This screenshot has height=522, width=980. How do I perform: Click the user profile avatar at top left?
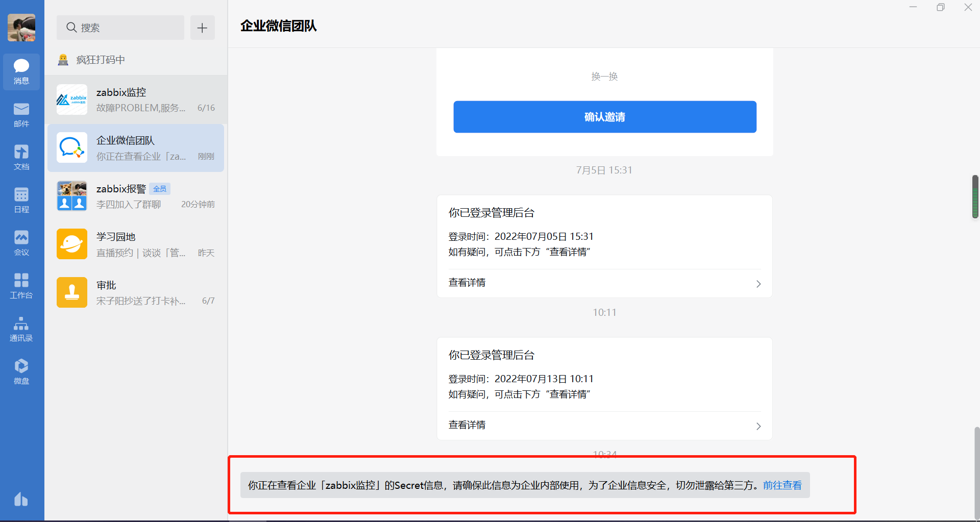(x=21, y=28)
